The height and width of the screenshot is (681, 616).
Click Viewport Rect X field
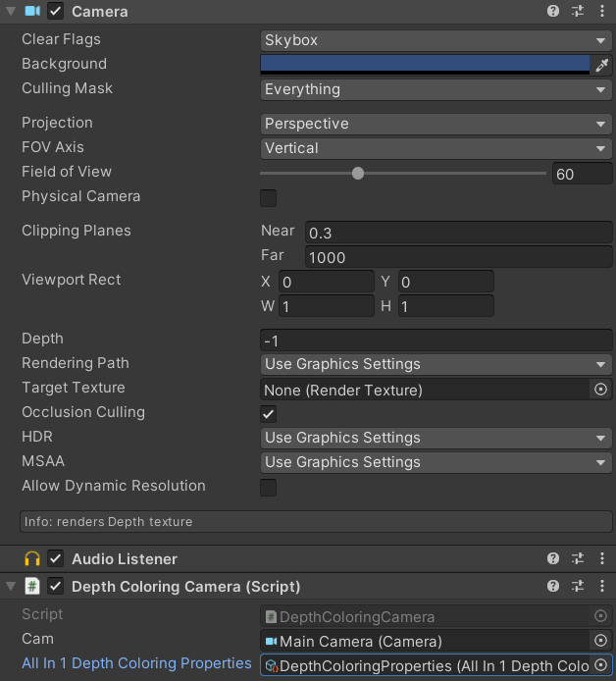coord(327,282)
